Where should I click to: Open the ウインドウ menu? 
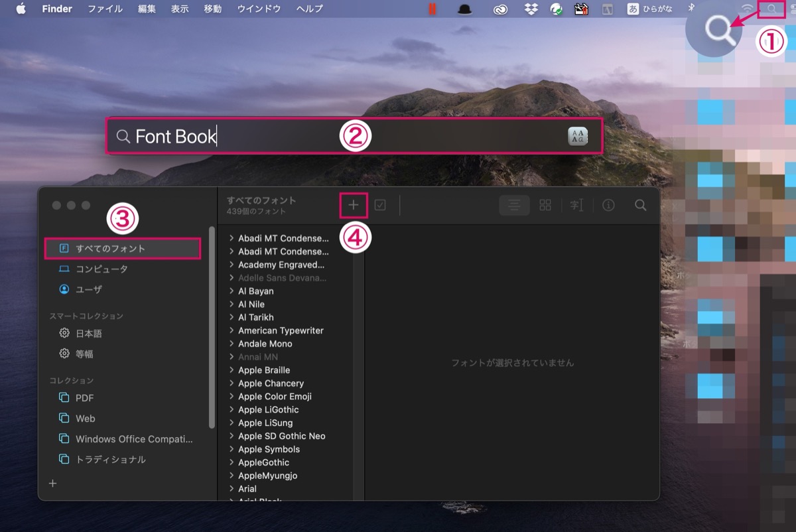click(x=259, y=9)
